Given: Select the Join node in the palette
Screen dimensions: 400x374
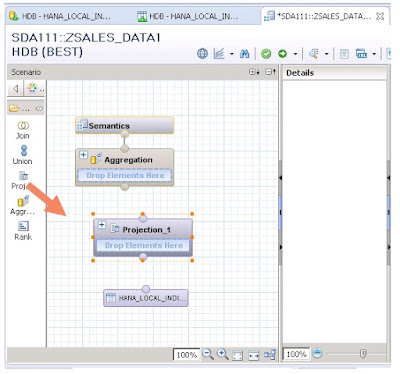Looking at the screenshot, I should coord(23,130).
